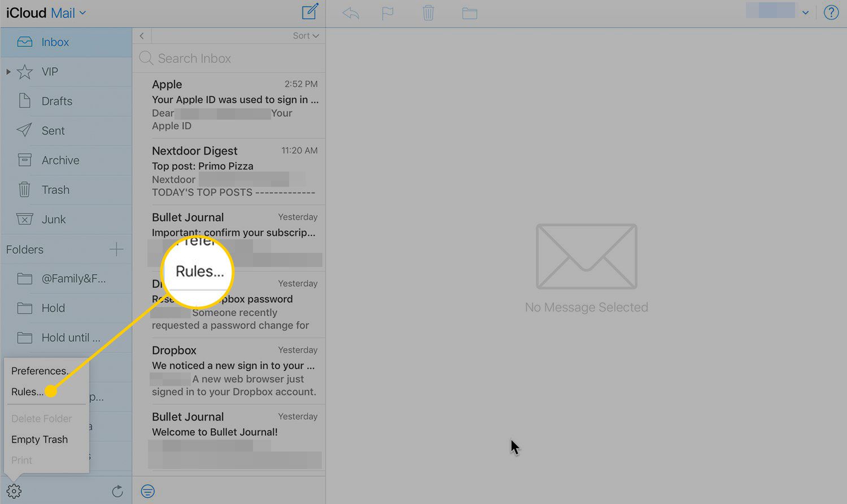Open the @Family&F... folder
The height and width of the screenshot is (504, 847).
pos(67,278)
